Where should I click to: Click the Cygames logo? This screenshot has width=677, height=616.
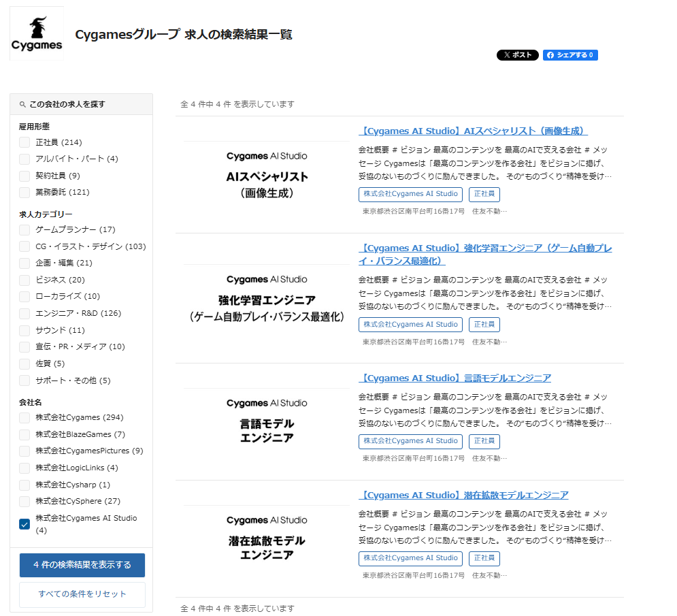point(37,33)
